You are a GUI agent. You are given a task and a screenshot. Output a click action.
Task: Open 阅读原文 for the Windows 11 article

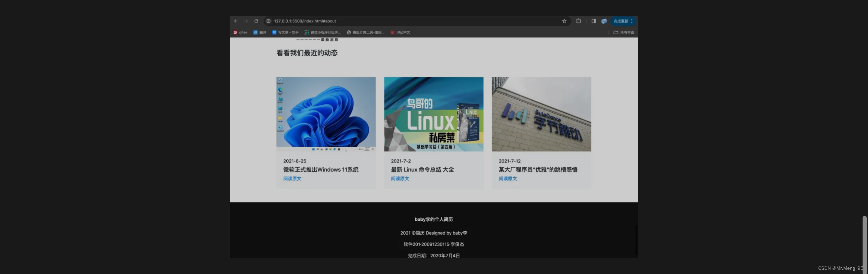pos(292,179)
